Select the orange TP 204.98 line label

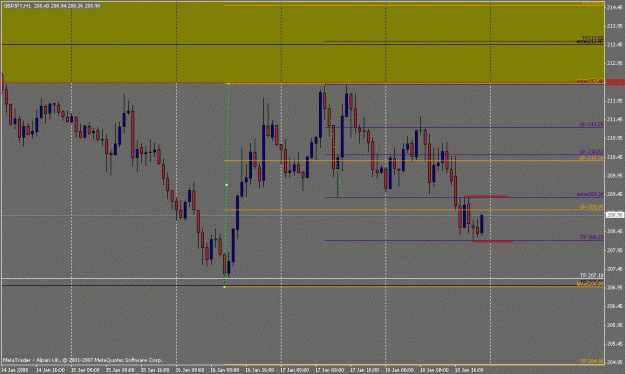pyautogui.click(x=592, y=362)
